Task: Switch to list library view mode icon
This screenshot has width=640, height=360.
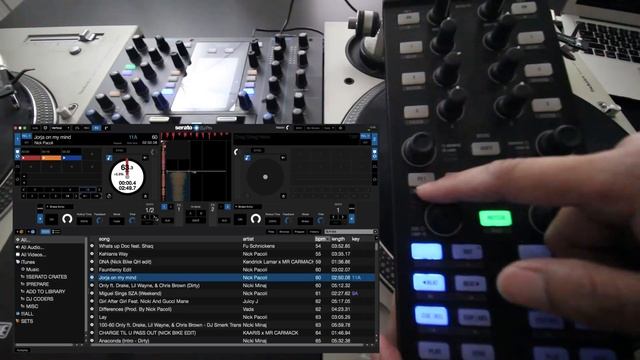Action: (56, 232)
